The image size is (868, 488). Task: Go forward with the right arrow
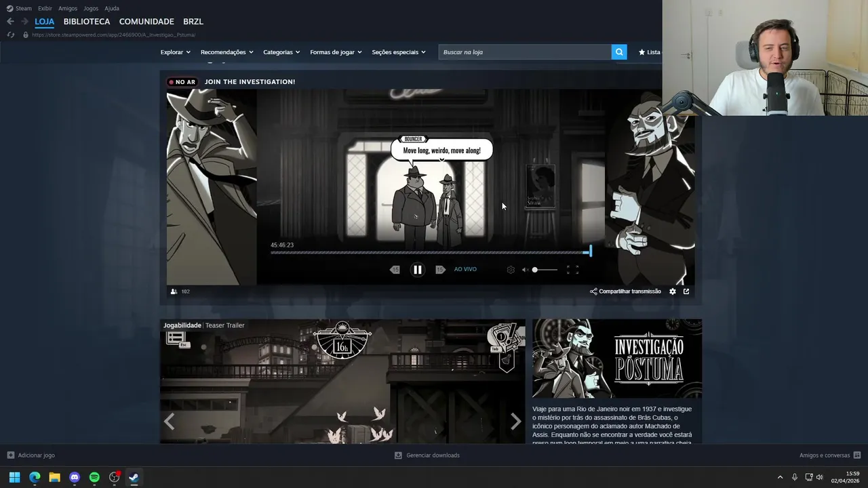coord(25,22)
